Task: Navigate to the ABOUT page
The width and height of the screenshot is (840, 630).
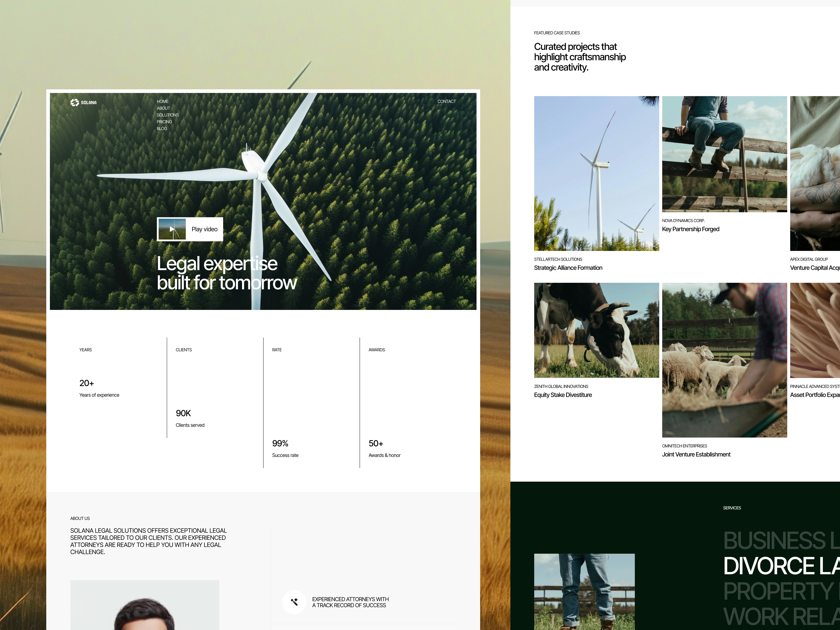Action: tap(163, 108)
